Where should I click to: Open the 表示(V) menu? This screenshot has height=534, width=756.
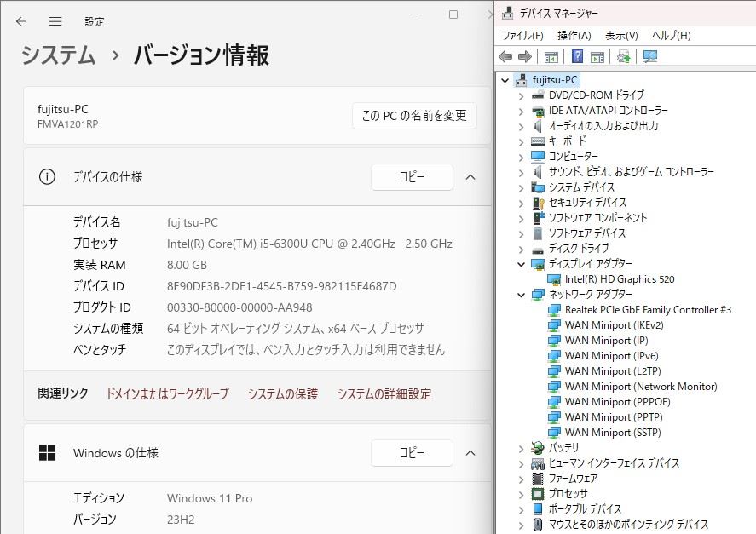click(621, 35)
